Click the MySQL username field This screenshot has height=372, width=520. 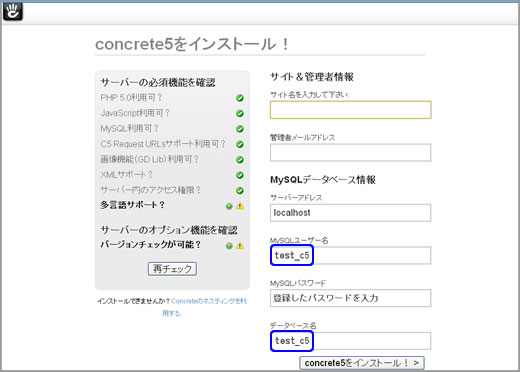tap(351, 255)
